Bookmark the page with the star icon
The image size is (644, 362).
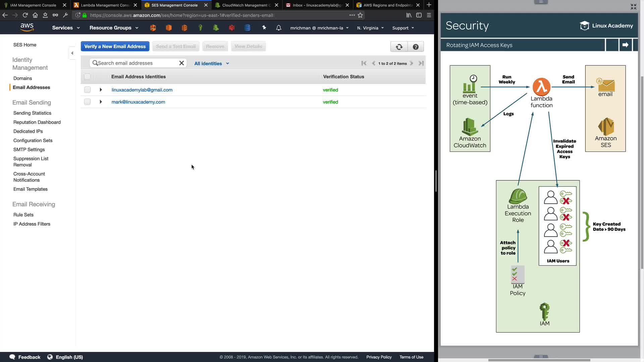point(360,15)
